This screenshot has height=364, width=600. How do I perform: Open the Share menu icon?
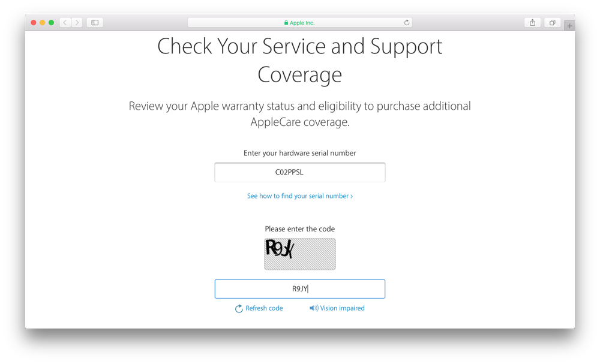click(x=532, y=23)
